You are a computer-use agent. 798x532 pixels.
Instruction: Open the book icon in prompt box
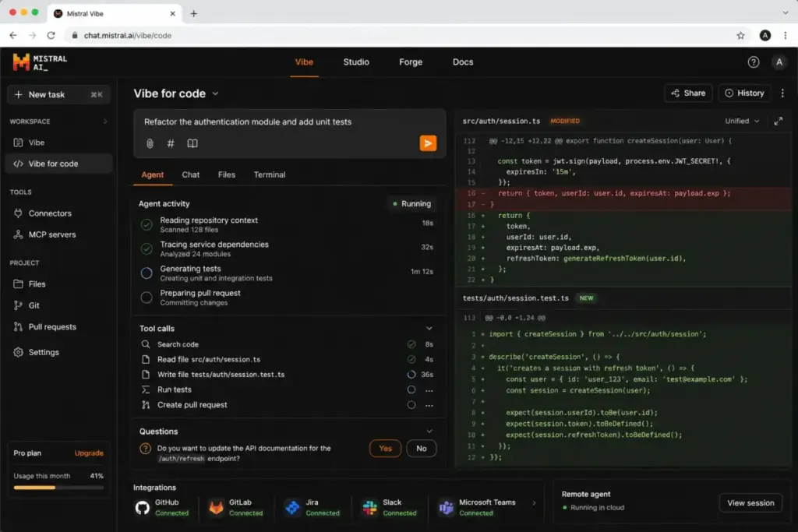click(x=192, y=143)
